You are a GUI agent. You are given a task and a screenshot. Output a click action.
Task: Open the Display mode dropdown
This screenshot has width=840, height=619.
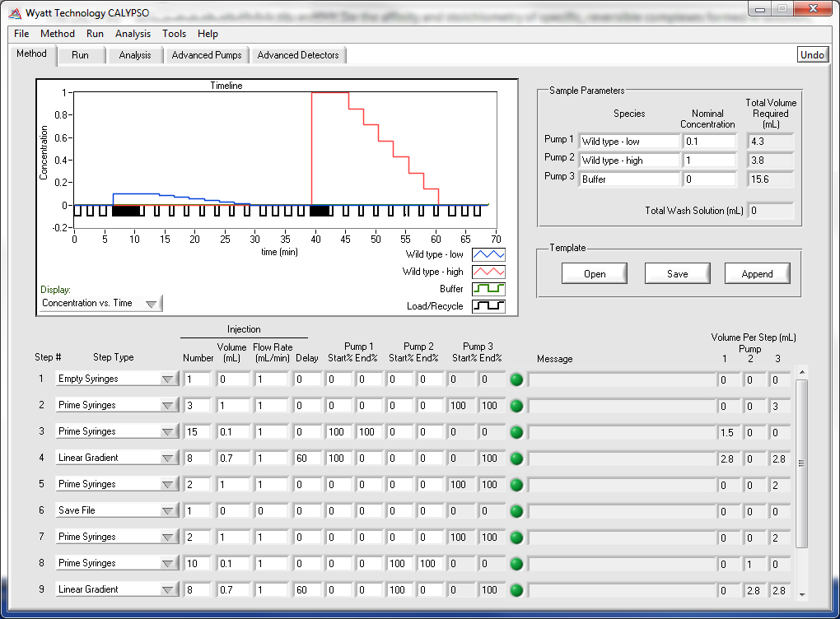[x=100, y=304]
